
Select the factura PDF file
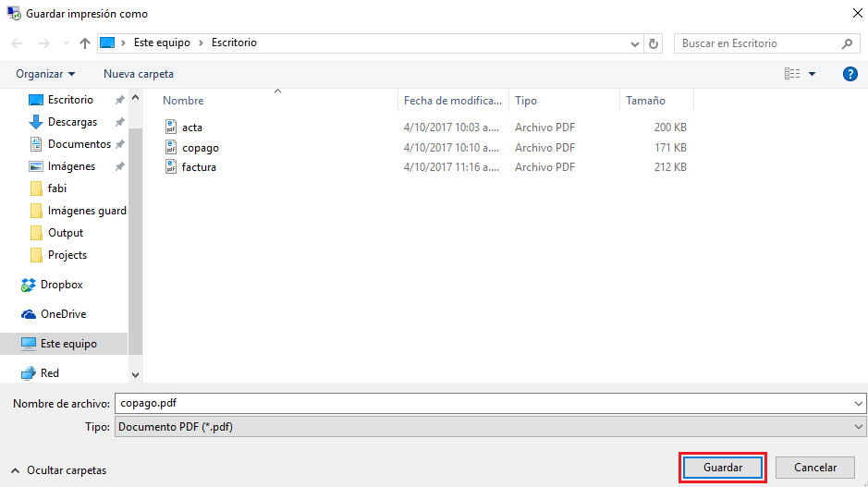[199, 167]
